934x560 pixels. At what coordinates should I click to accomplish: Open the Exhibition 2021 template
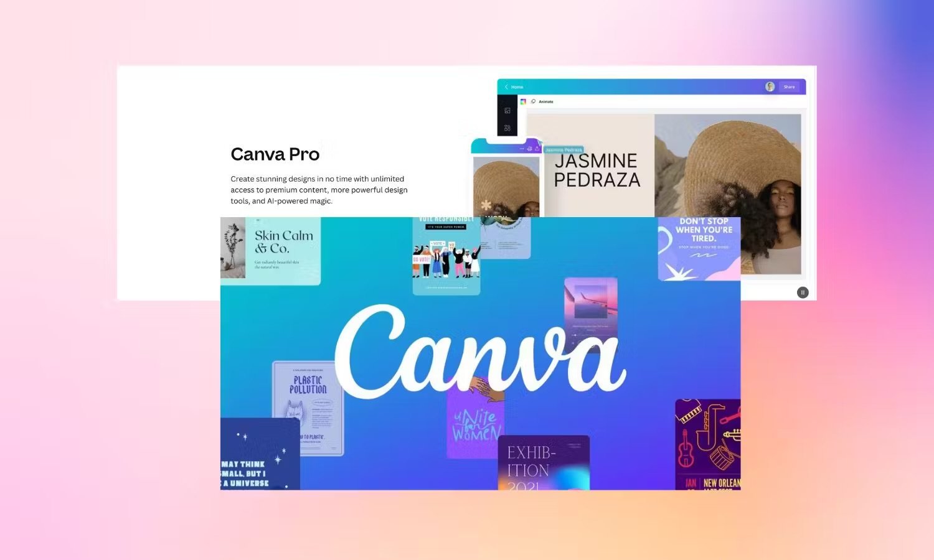544,462
